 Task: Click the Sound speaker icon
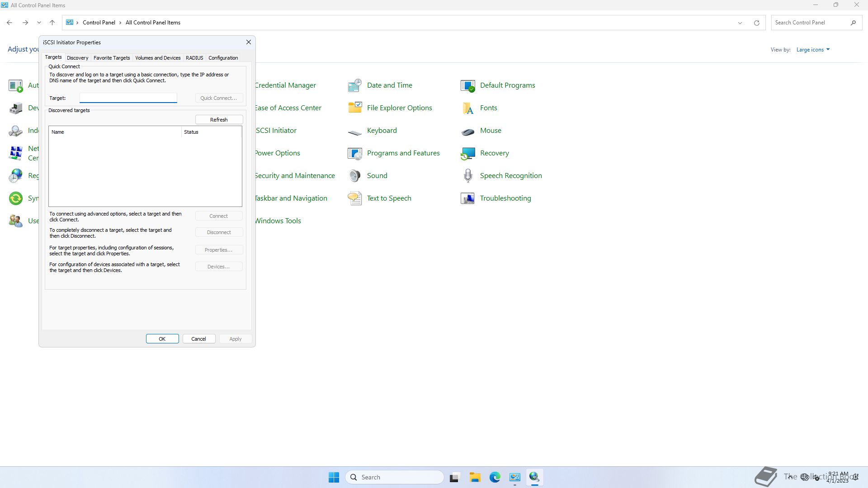(355, 176)
